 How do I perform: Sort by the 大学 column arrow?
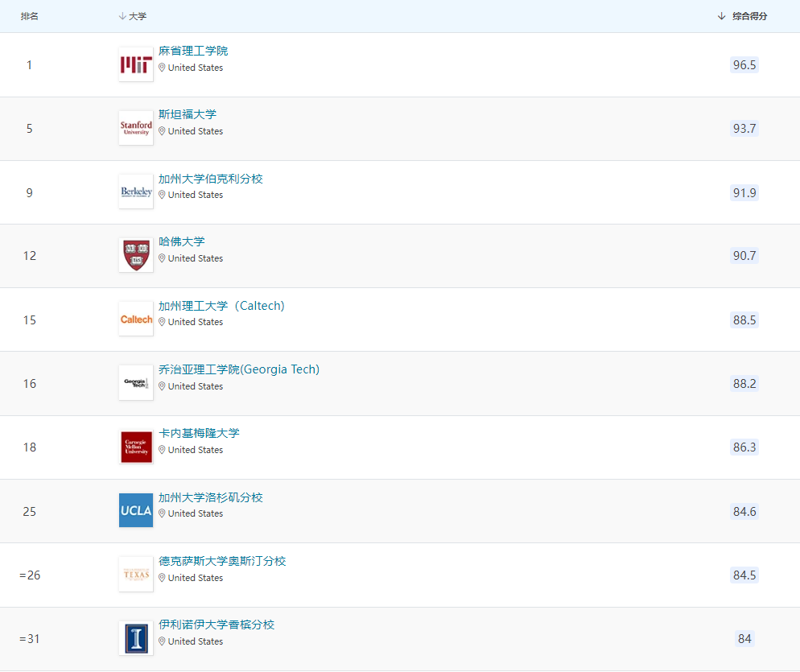(x=122, y=16)
